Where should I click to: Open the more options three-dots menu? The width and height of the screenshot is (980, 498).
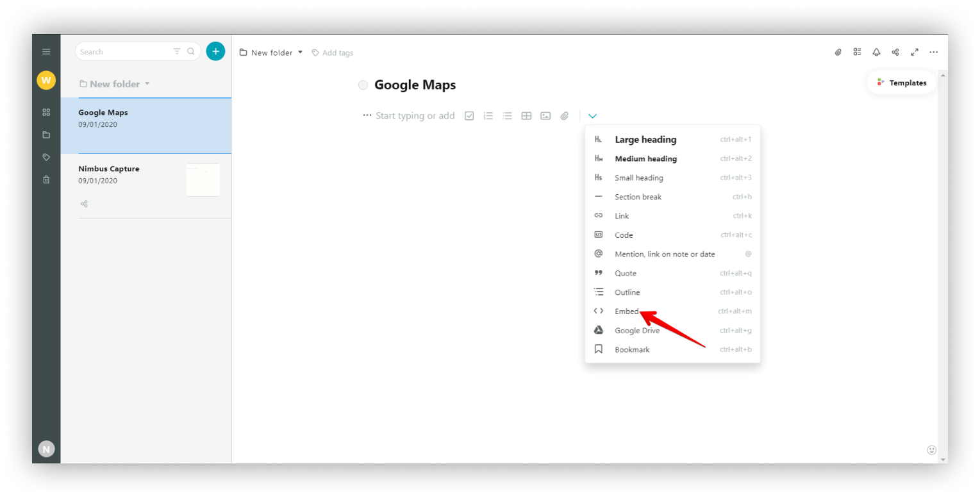tap(934, 52)
